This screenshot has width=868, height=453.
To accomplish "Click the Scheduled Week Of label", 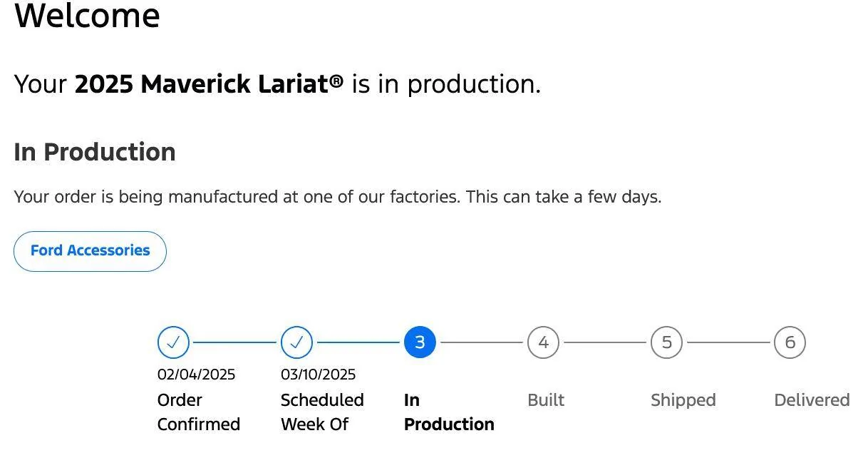I will click(322, 412).
